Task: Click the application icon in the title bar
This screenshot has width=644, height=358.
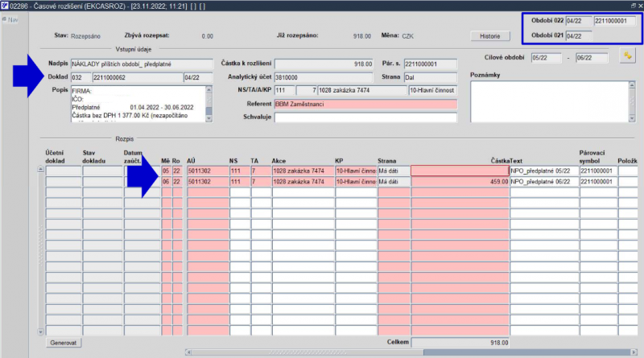Action: [x=5, y=6]
